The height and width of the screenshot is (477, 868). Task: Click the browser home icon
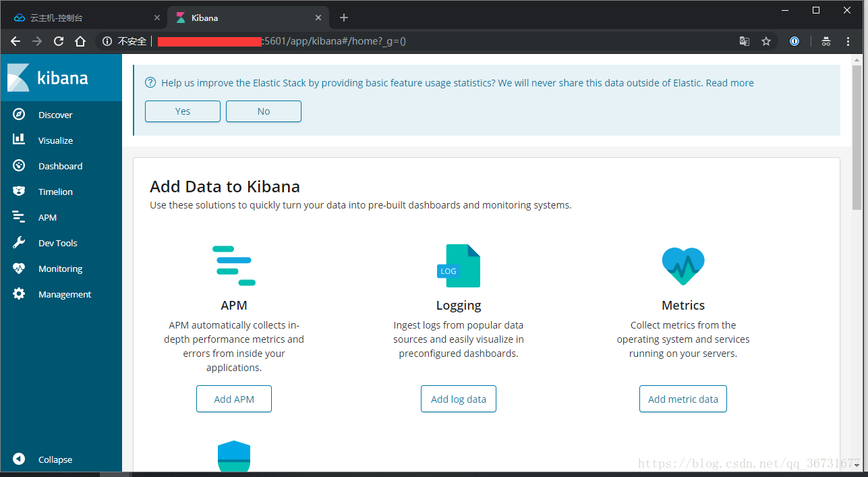click(x=80, y=41)
